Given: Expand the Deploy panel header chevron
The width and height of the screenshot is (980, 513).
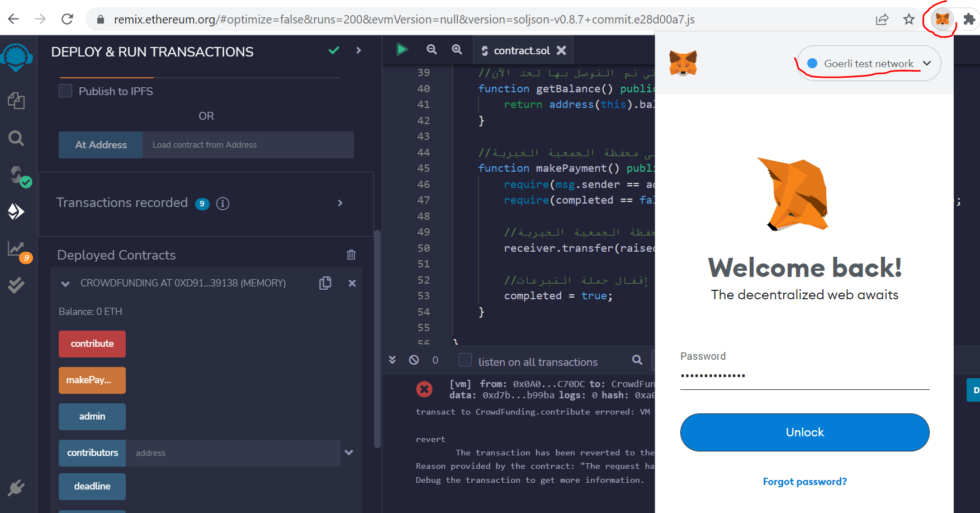Looking at the screenshot, I should click(359, 50).
